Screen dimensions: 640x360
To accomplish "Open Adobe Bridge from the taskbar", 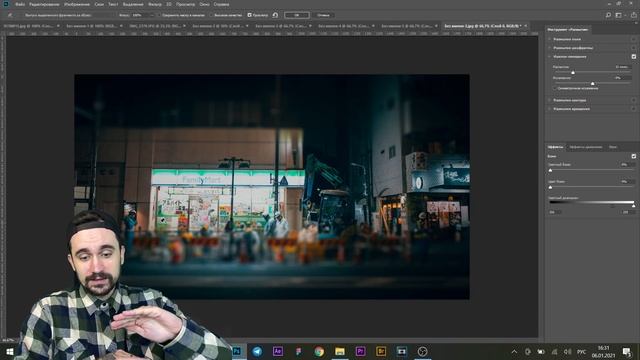I will pos(381,351).
